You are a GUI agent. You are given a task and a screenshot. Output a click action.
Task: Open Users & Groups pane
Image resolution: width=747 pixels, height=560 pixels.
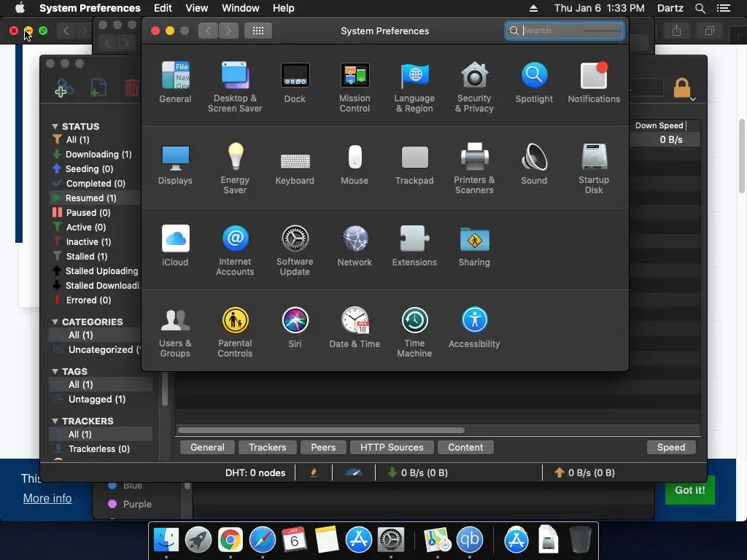[x=175, y=332]
